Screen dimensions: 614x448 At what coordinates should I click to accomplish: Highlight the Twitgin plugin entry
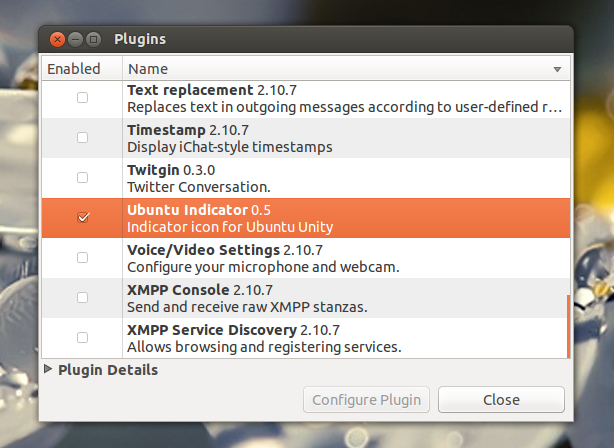tap(340, 178)
